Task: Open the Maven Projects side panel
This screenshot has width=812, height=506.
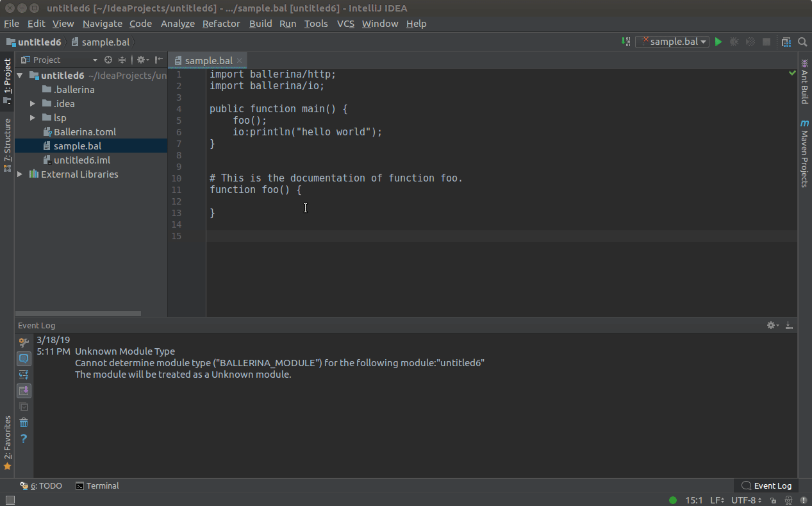Action: pyautogui.click(x=804, y=153)
